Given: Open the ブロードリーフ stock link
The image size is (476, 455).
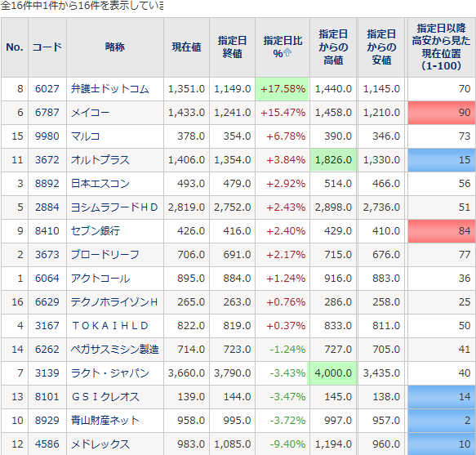Looking at the screenshot, I should (105, 255).
